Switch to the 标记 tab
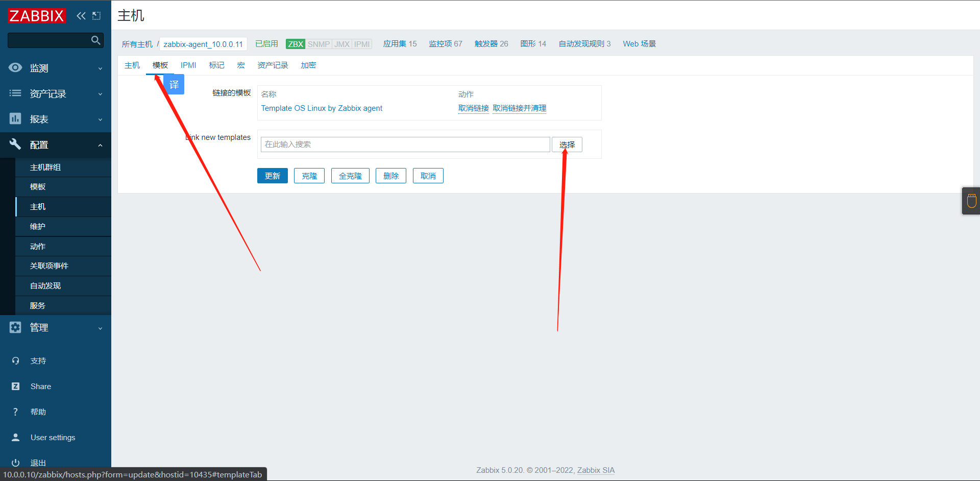This screenshot has width=980, height=481. (x=216, y=65)
